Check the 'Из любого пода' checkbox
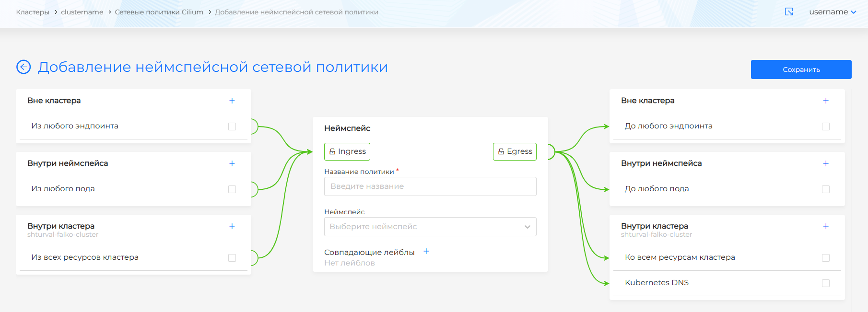The height and width of the screenshot is (312, 868). point(232,189)
